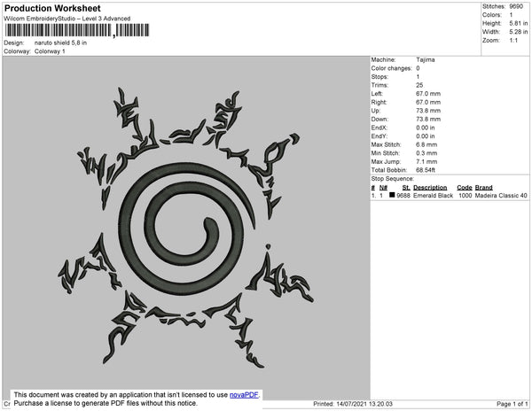Click the 'Page 1 of 1' footer
532x411 pixels.
pos(512,404)
